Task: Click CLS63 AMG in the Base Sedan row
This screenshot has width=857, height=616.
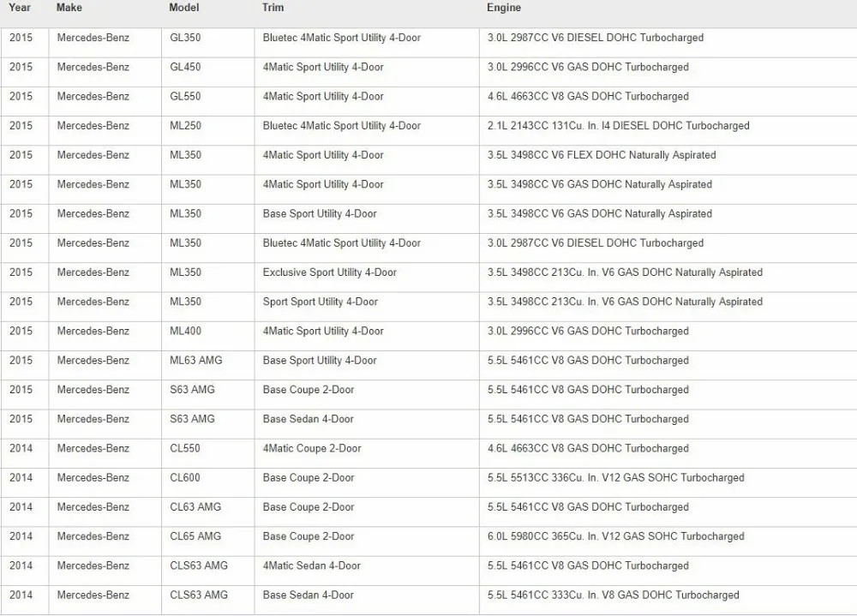Action: coord(199,595)
